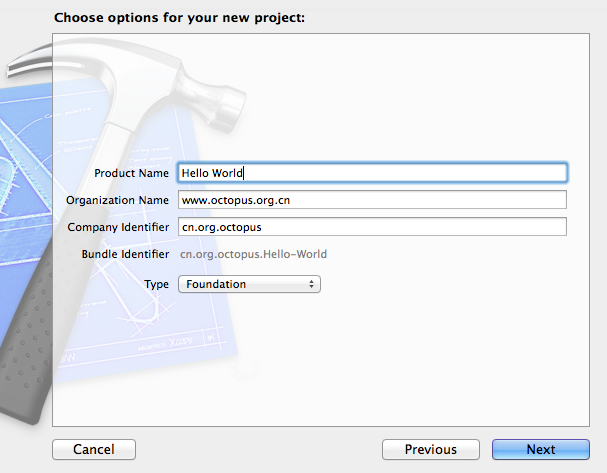607x473 pixels.
Task: Click the Product Name label
Action: click(132, 173)
